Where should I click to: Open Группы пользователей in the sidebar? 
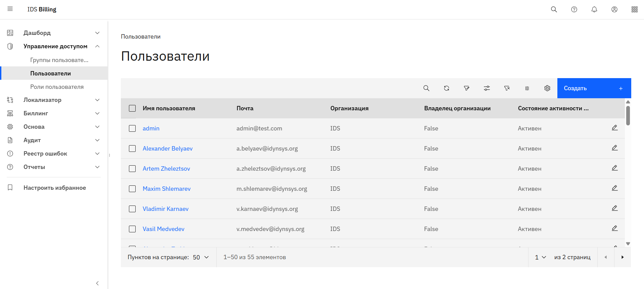tap(59, 60)
